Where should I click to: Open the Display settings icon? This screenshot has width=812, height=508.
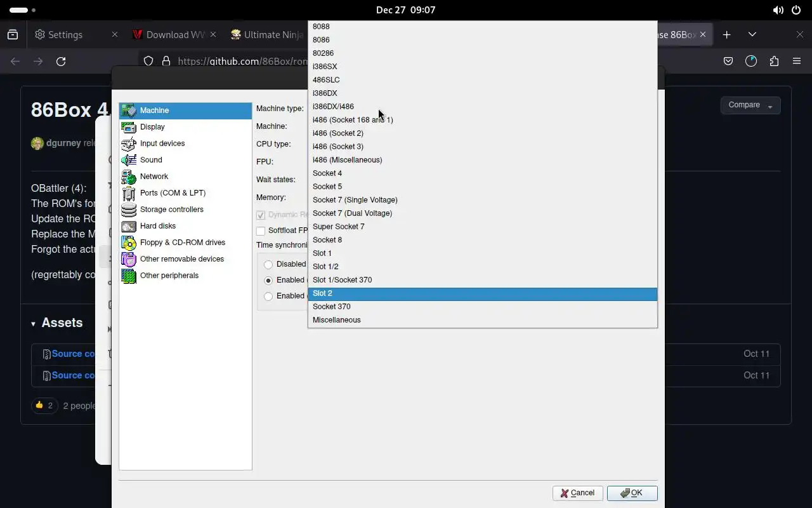(x=129, y=127)
